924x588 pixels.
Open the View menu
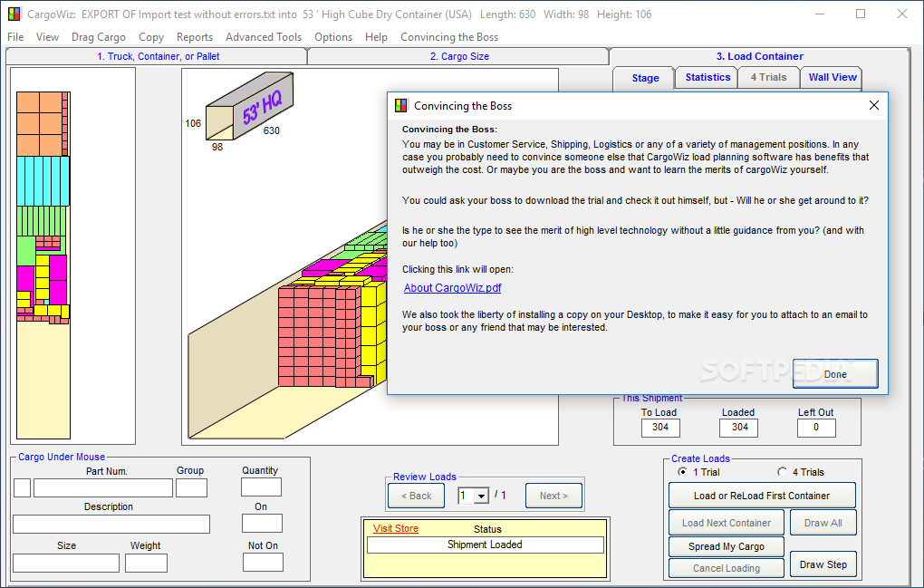click(47, 37)
